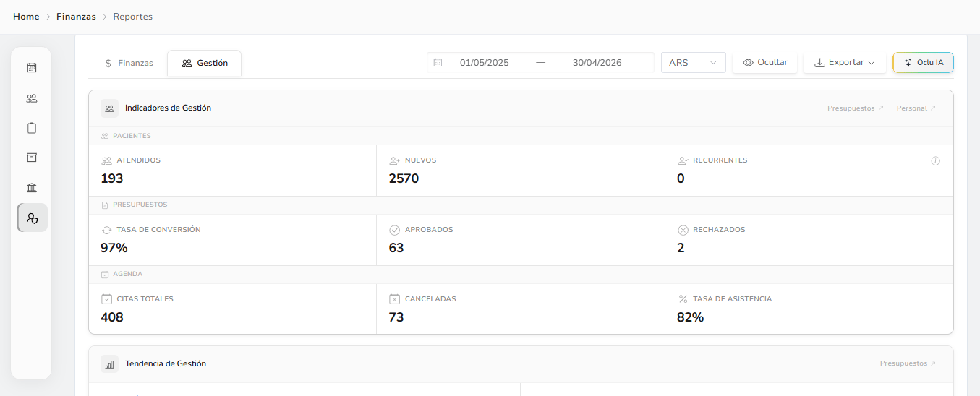The width and height of the screenshot is (980, 396).
Task: Switch to the Finanzas tab
Action: click(x=129, y=63)
